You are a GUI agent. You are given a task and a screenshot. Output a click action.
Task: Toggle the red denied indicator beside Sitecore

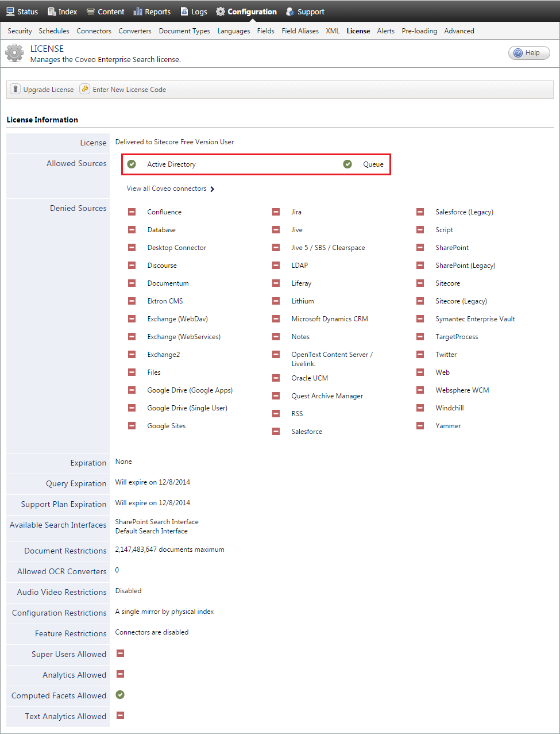pyautogui.click(x=420, y=283)
